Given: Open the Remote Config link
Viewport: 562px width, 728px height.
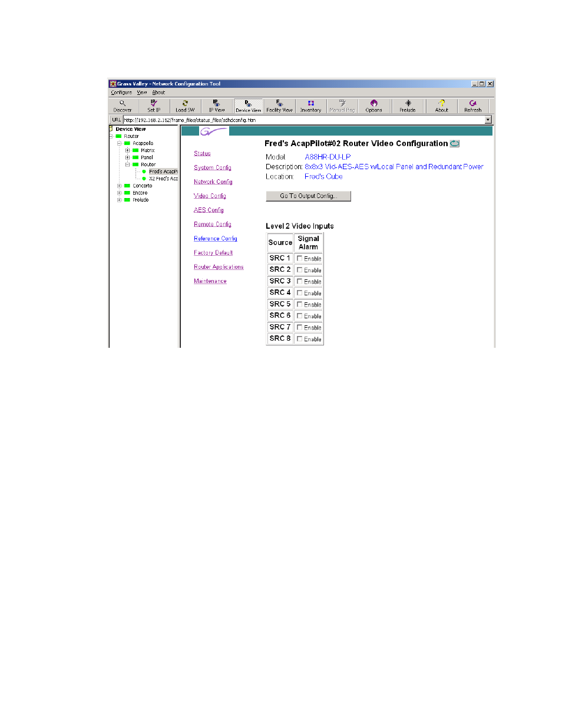Looking at the screenshot, I should tap(213, 224).
